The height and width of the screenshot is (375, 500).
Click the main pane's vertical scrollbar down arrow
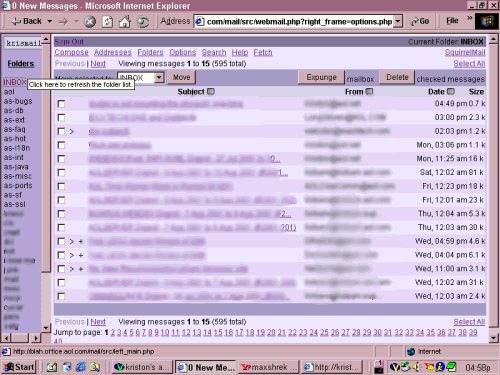[494, 338]
